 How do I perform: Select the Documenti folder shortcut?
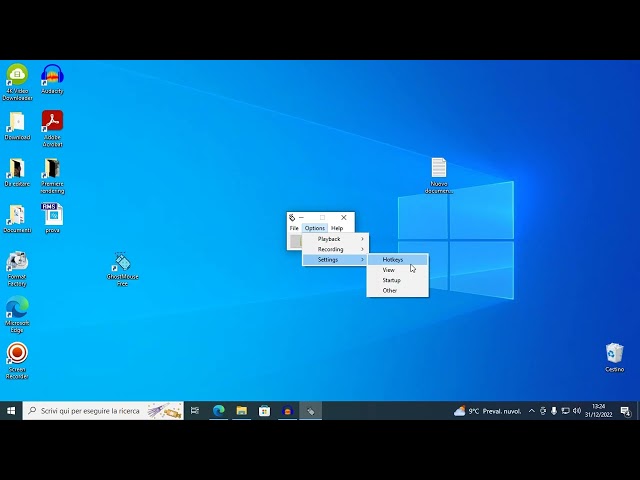17,219
